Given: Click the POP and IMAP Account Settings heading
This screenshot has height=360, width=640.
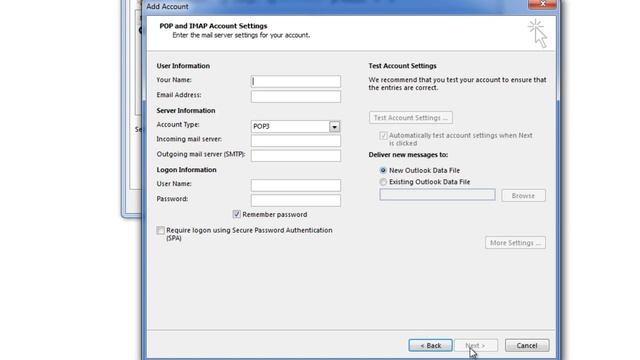Looking at the screenshot, I should [213, 26].
